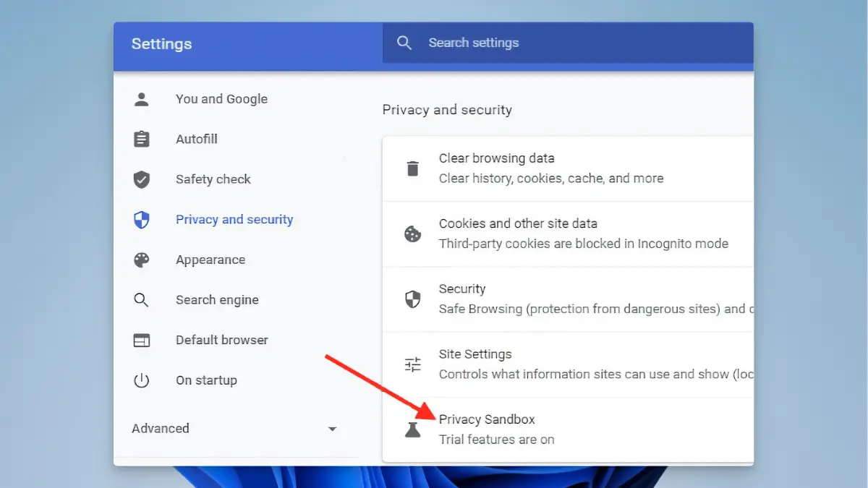Viewport: 868px width, 488px height.
Task: Click the person icon beside You and Google
Action: pyautogui.click(x=142, y=100)
